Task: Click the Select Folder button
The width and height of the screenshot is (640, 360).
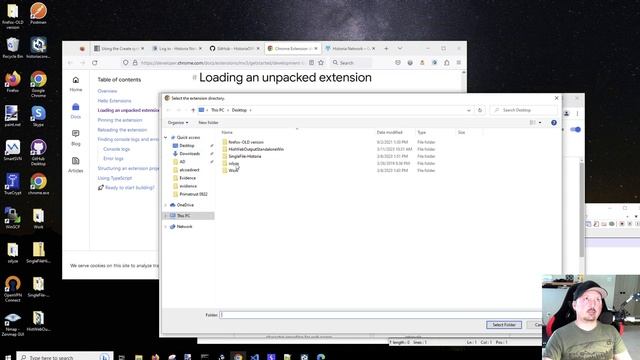Action: [x=504, y=325]
